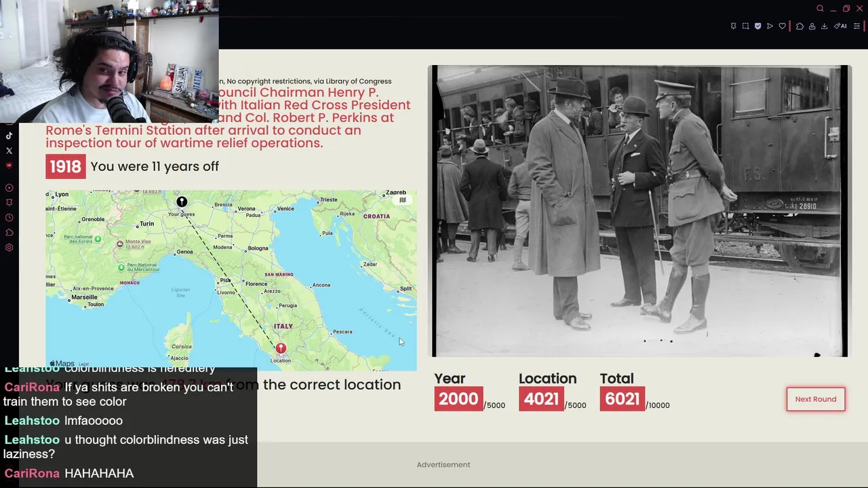Click the red Location map pin

click(x=281, y=349)
